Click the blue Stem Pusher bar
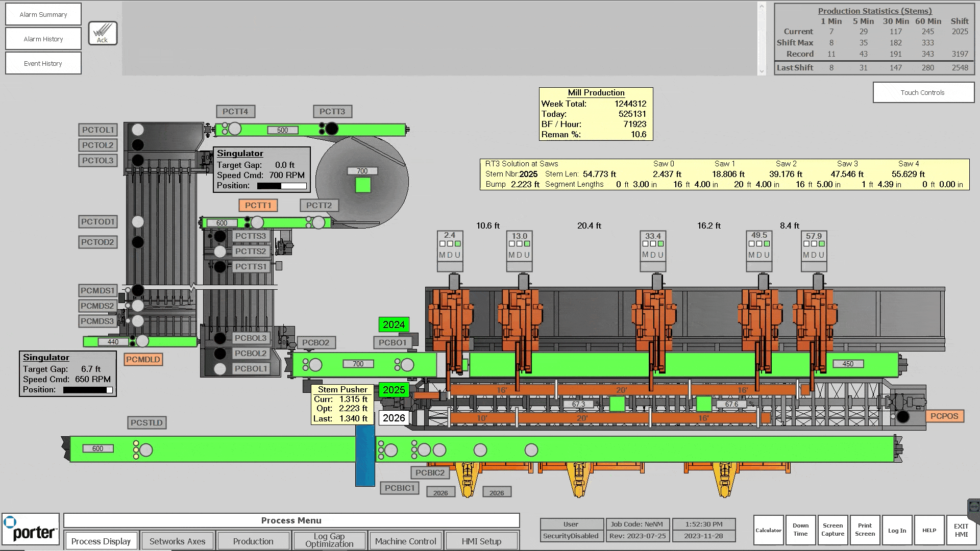This screenshot has height=551, width=980. 365,455
